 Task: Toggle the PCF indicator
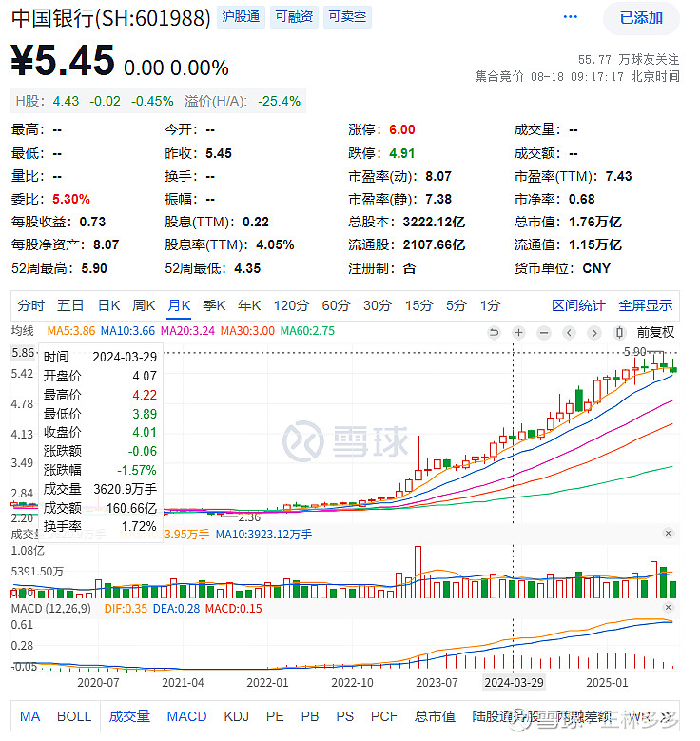[x=384, y=717]
